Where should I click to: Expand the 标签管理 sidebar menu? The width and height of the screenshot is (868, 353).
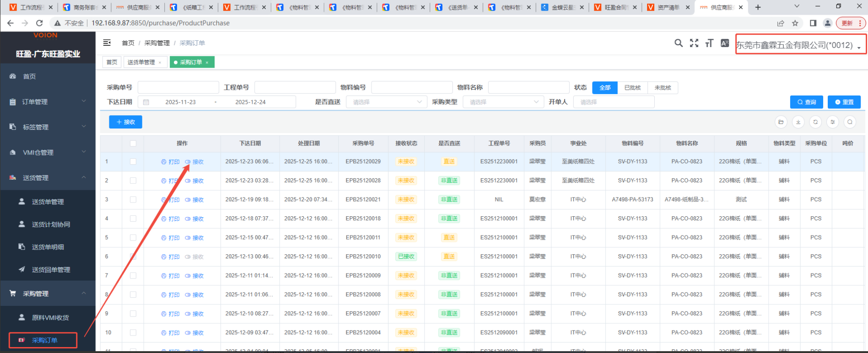48,127
